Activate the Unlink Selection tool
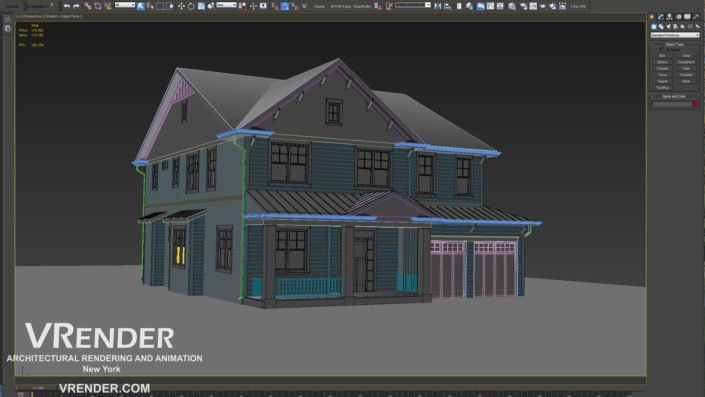The image size is (705, 397). [98, 6]
